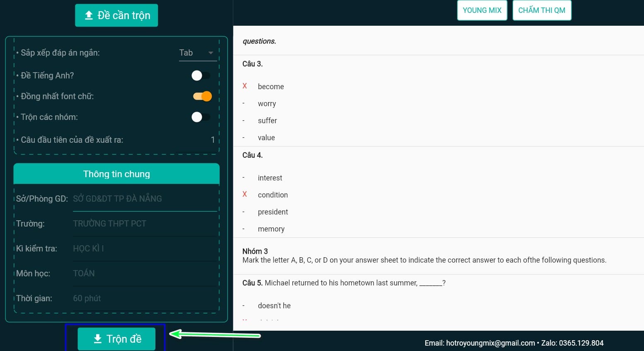Click the Câu 3 heading
Image resolution: width=644 pixels, height=351 pixels.
[252, 64]
